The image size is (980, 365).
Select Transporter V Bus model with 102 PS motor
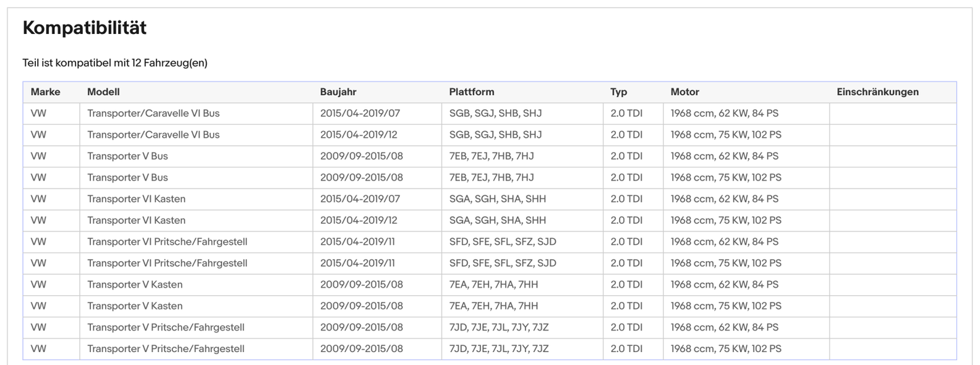tap(128, 178)
